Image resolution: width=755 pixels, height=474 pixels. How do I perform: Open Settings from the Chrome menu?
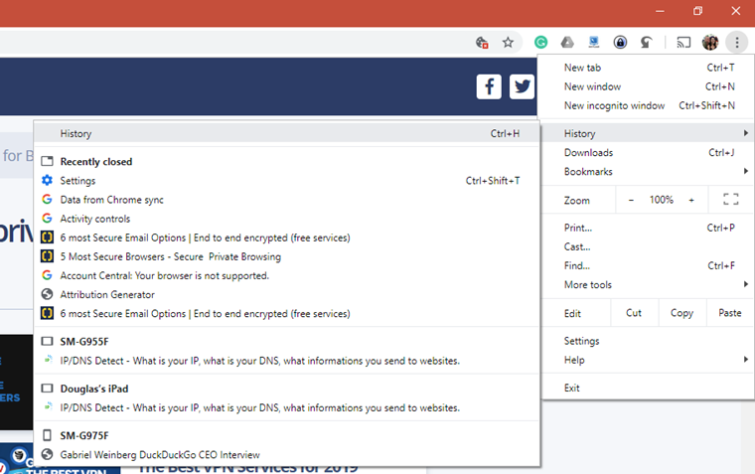[x=648, y=341]
